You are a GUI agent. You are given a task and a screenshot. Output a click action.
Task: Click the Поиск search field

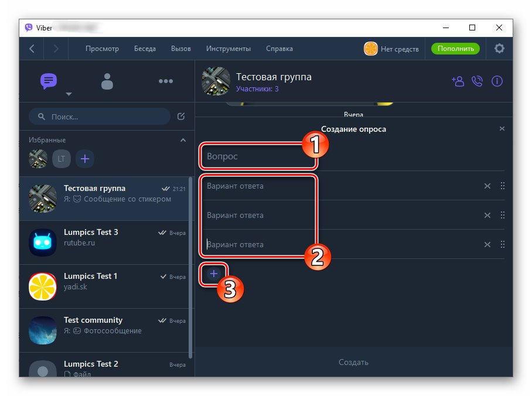(100, 117)
